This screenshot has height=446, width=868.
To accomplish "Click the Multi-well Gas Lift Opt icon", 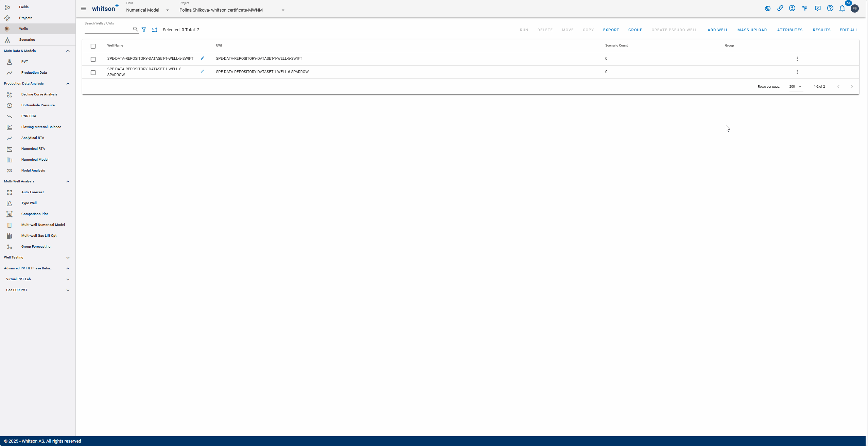I will click(x=10, y=236).
